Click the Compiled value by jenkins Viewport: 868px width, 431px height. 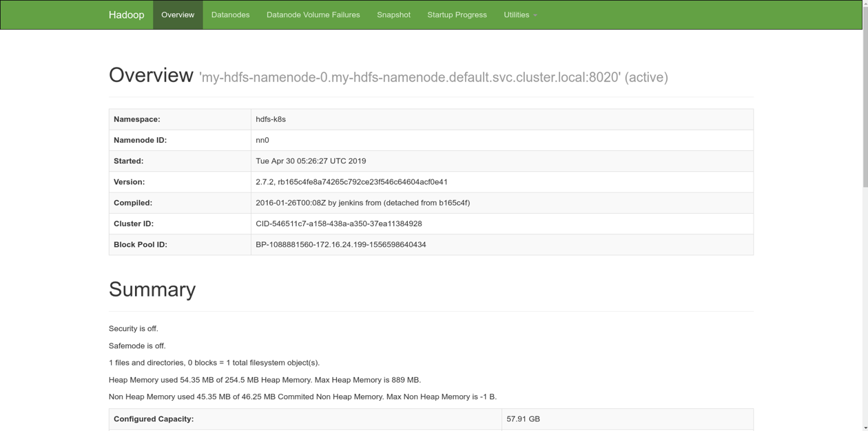tap(362, 203)
